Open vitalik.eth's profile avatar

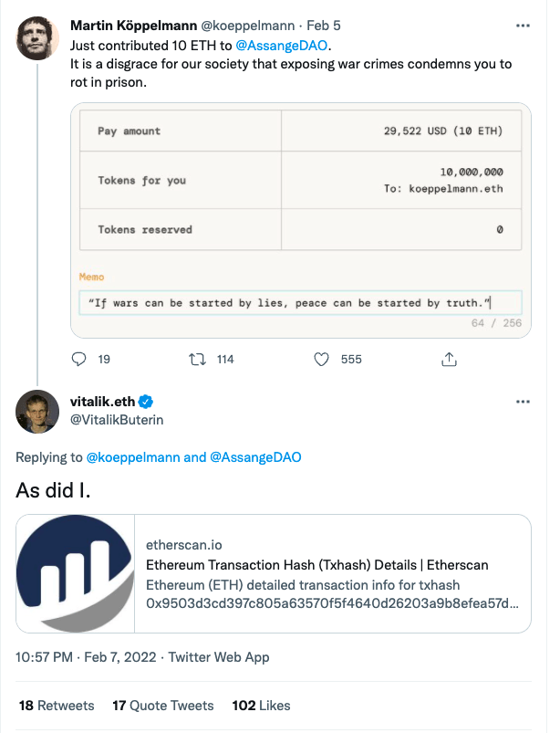point(37,411)
